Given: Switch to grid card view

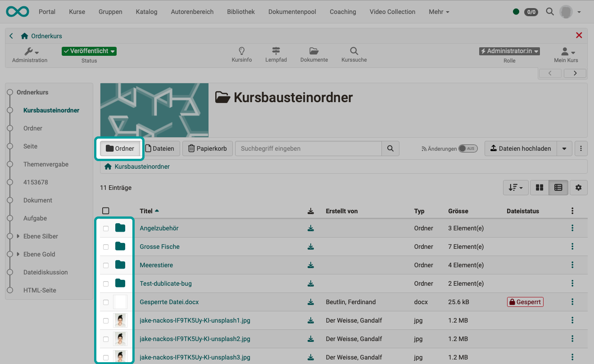Looking at the screenshot, I should tap(539, 188).
